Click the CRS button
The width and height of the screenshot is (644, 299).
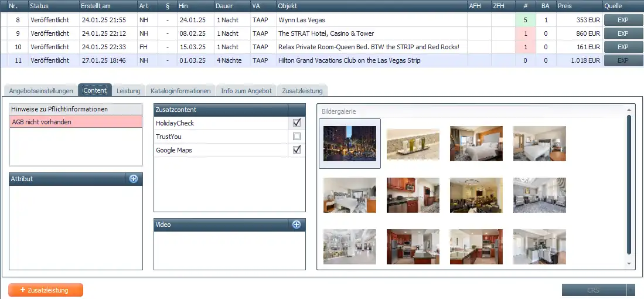(594, 290)
